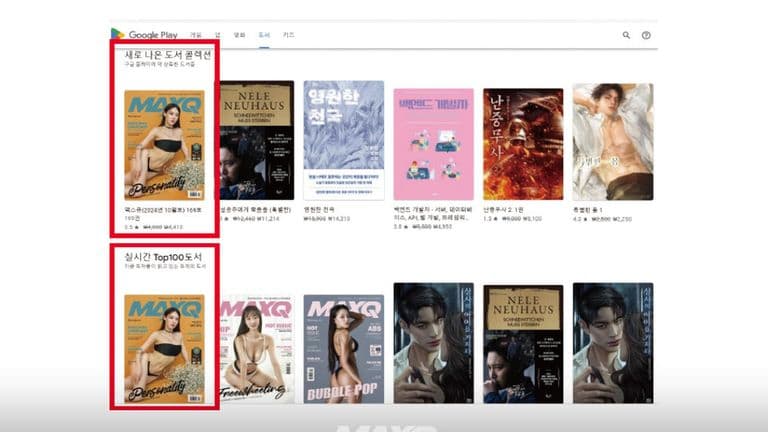The width and height of the screenshot is (768, 432).
Task: Select the MAXQ Freewheeling magazine cover
Action: pyautogui.click(x=254, y=347)
